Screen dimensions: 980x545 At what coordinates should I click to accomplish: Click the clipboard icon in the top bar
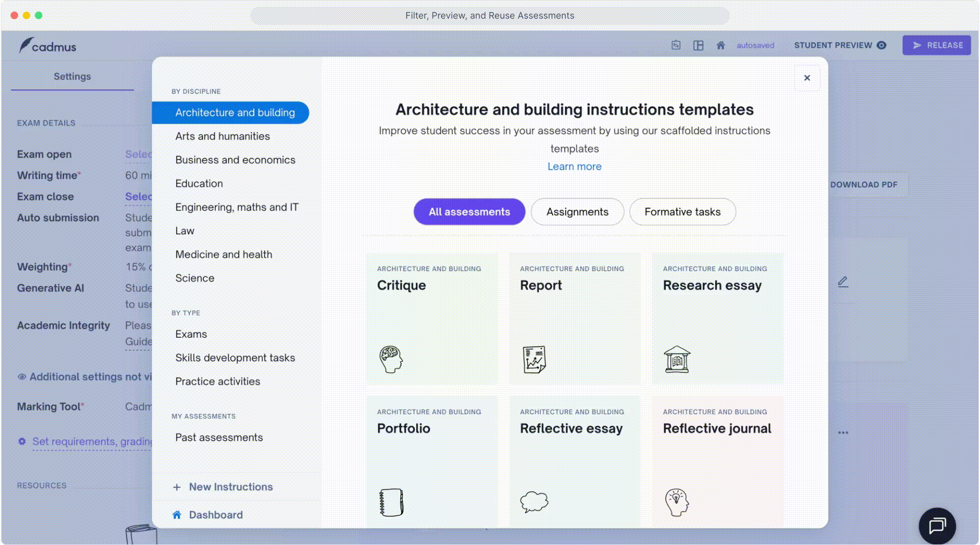coord(676,45)
